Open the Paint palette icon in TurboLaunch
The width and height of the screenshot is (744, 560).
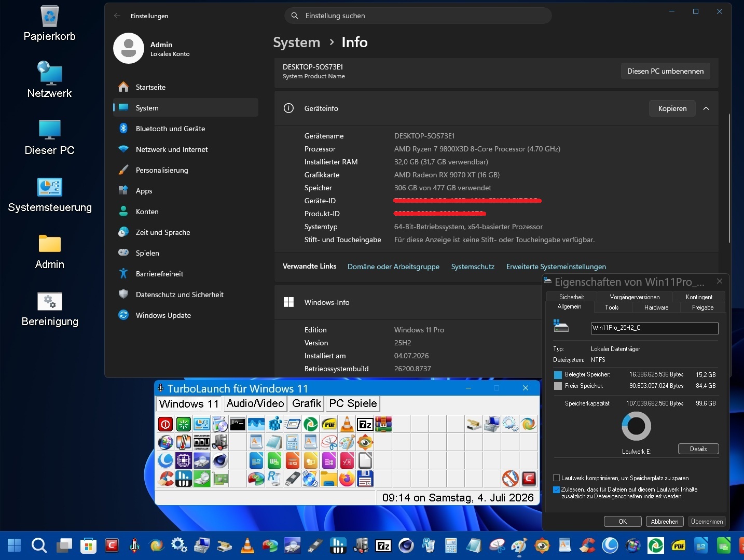coord(347,442)
